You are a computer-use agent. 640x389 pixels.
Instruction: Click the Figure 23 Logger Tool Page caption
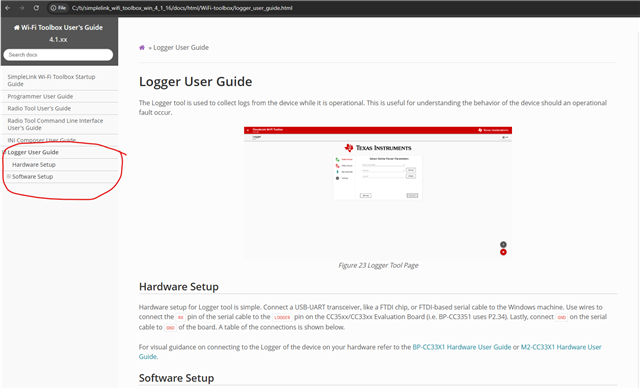click(378, 265)
